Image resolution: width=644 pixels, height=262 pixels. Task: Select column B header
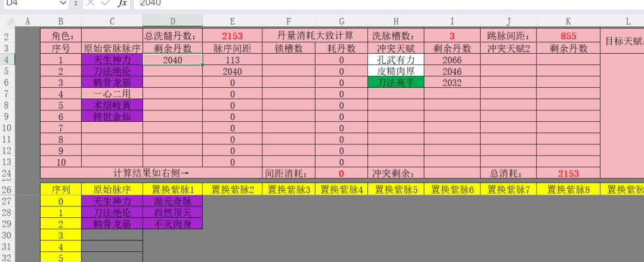click(x=61, y=21)
